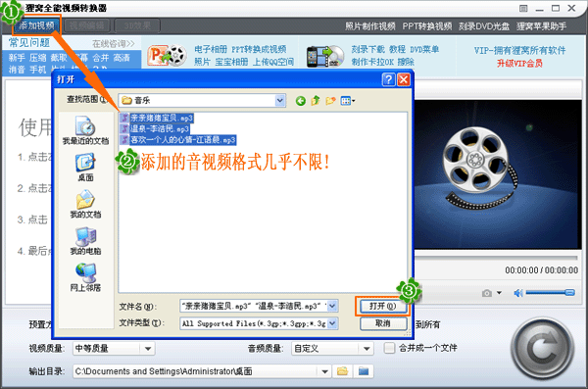Expand the 文件类型 dropdown
The image size is (588, 389).
pos(332,323)
